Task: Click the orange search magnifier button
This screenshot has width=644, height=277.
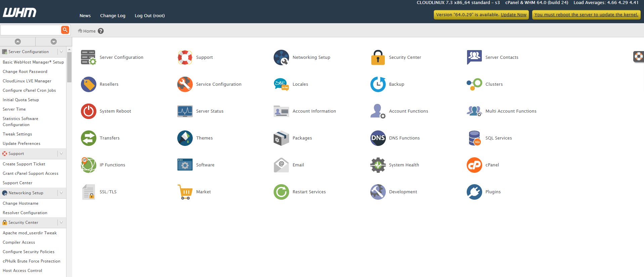Action: pyautogui.click(x=65, y=30)
